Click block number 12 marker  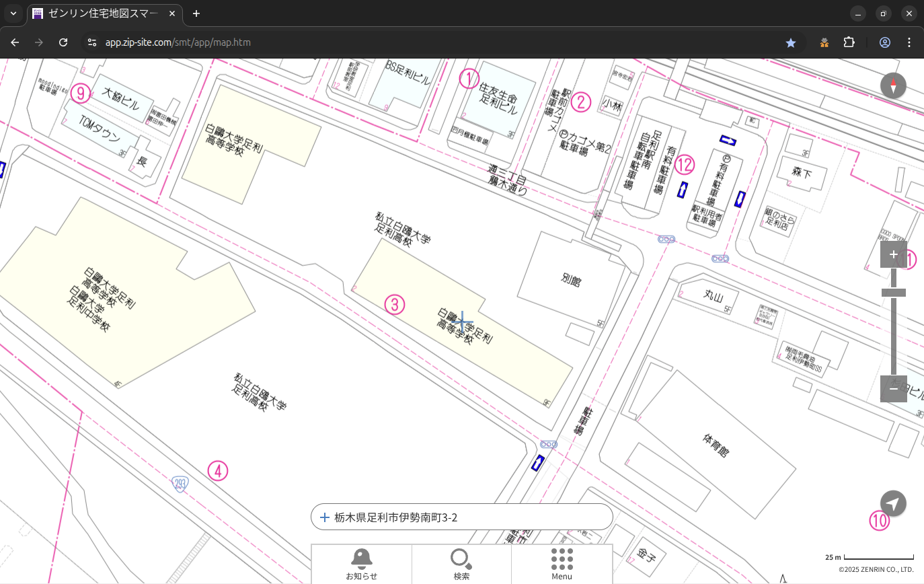[x=685, y=165]
